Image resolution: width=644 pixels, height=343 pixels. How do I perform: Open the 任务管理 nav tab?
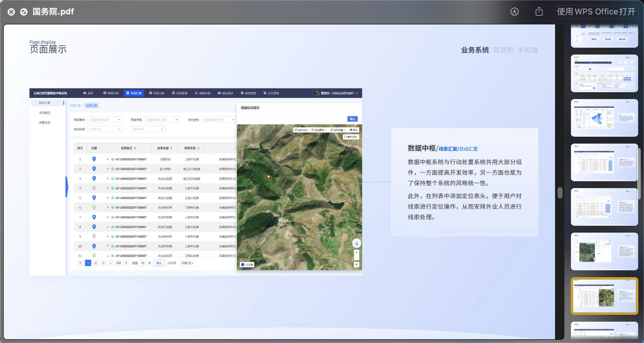click(271, 93)
